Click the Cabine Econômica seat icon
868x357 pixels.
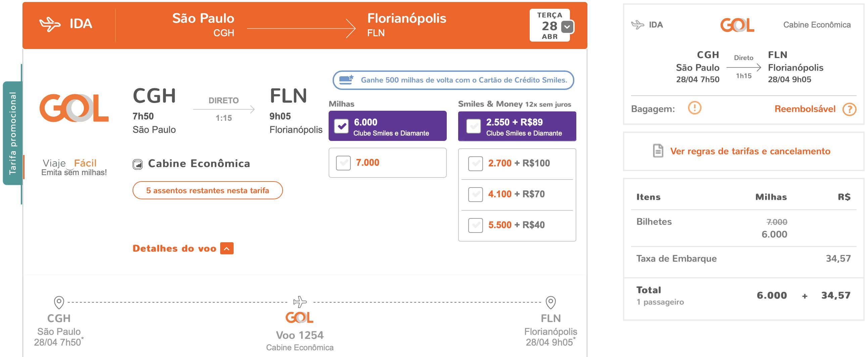tap(138, 164)
